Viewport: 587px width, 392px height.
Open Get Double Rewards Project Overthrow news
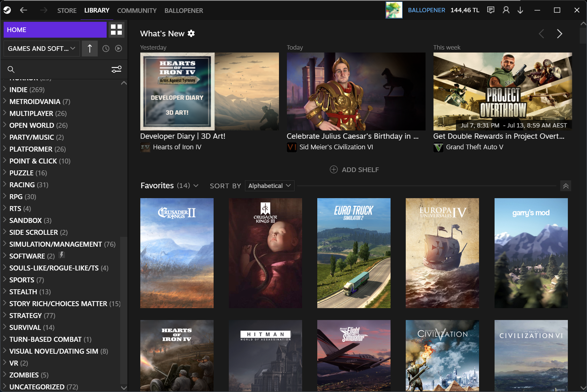point(499,136)
